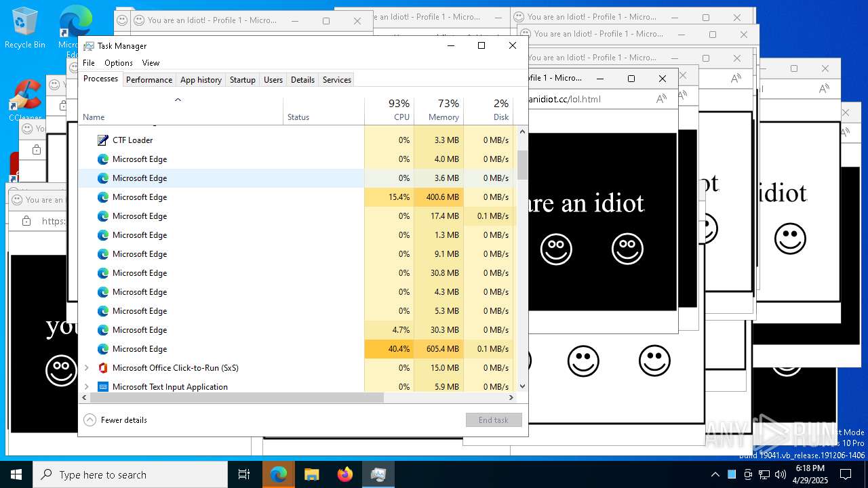This screenshot has height=488, width=868.
Task: Click the lock icon in the leftmost Edge address bar
Action: pyautogui.click(x=26, y=221)
